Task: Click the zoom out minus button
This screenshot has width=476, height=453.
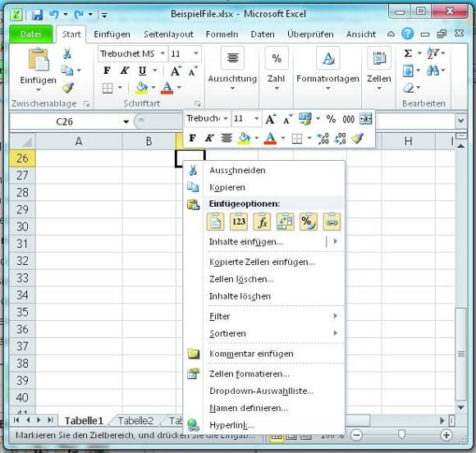Action: [356, 436]
